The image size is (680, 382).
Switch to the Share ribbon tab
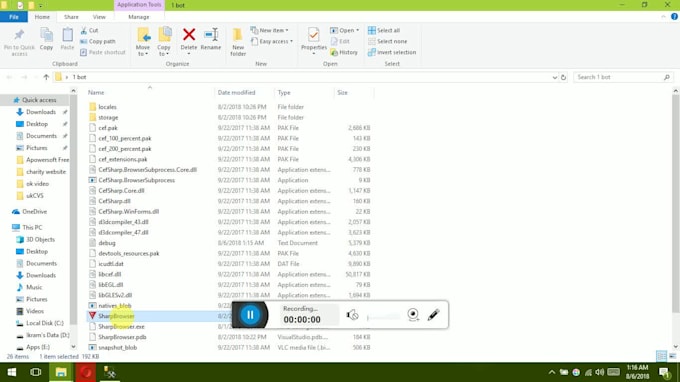pyautogui.click(x=71, y=17)
